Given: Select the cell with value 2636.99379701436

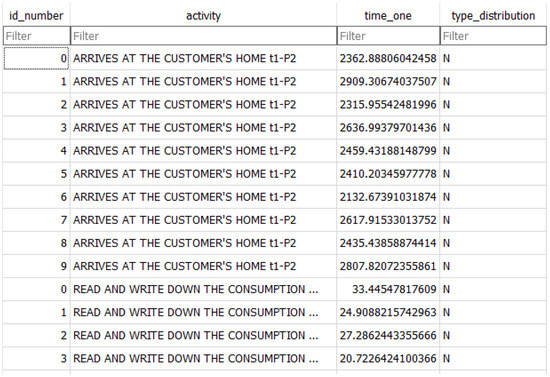Looking at the screenshot, I should (x=388, y=128).
